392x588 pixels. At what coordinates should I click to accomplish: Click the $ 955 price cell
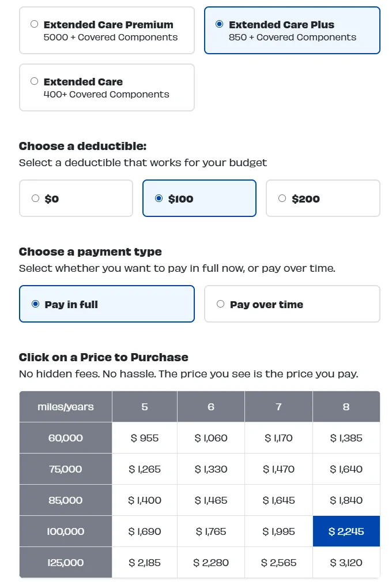tap(145, 437)
